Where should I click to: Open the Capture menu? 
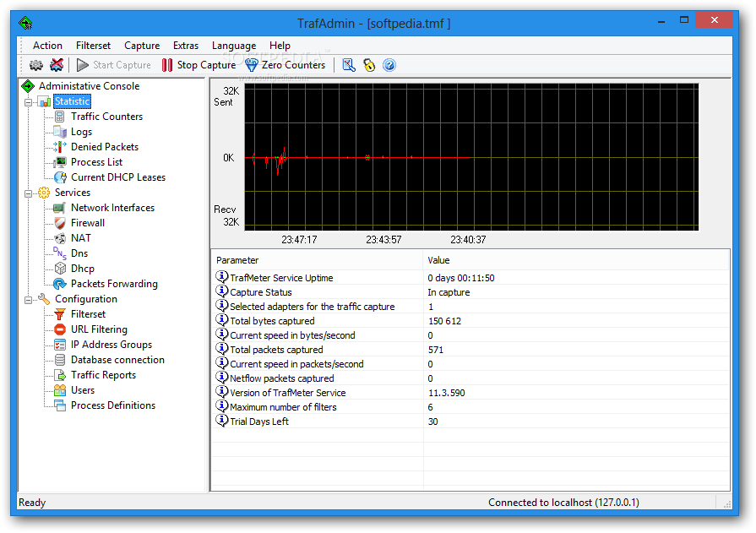pyautogui.click(x=142, y=46)
